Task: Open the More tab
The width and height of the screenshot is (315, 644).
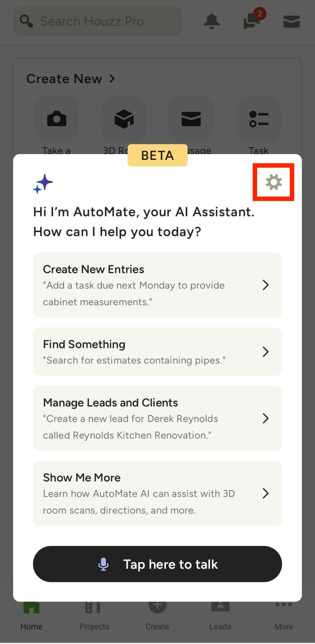Action: click(284, 616)
